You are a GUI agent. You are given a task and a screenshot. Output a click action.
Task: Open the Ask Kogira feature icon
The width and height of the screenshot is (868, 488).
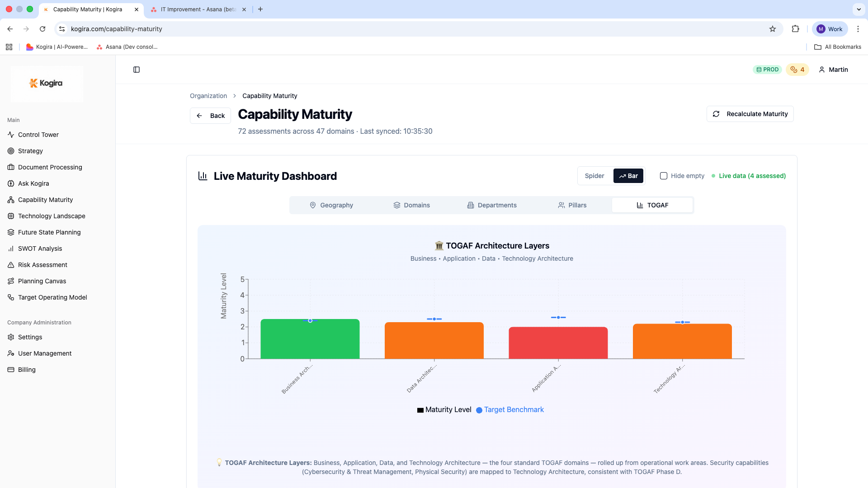pos(11,183)
